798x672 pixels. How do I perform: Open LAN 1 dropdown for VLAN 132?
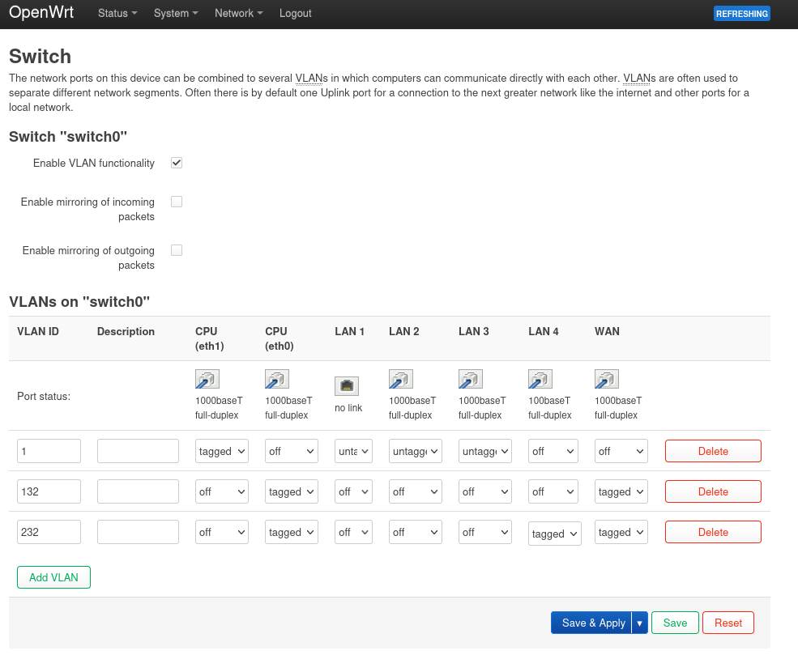coord(354,492)
